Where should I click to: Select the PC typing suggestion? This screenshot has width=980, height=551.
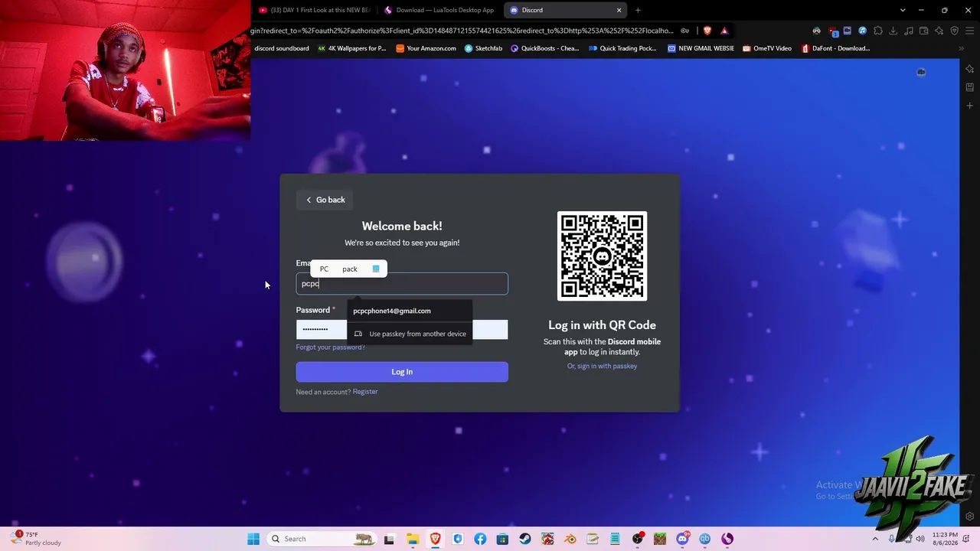tap(324, 269)
